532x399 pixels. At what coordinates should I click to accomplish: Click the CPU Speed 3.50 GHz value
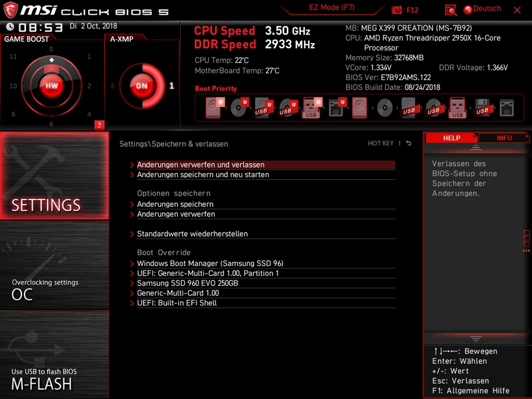coord(287,31)
